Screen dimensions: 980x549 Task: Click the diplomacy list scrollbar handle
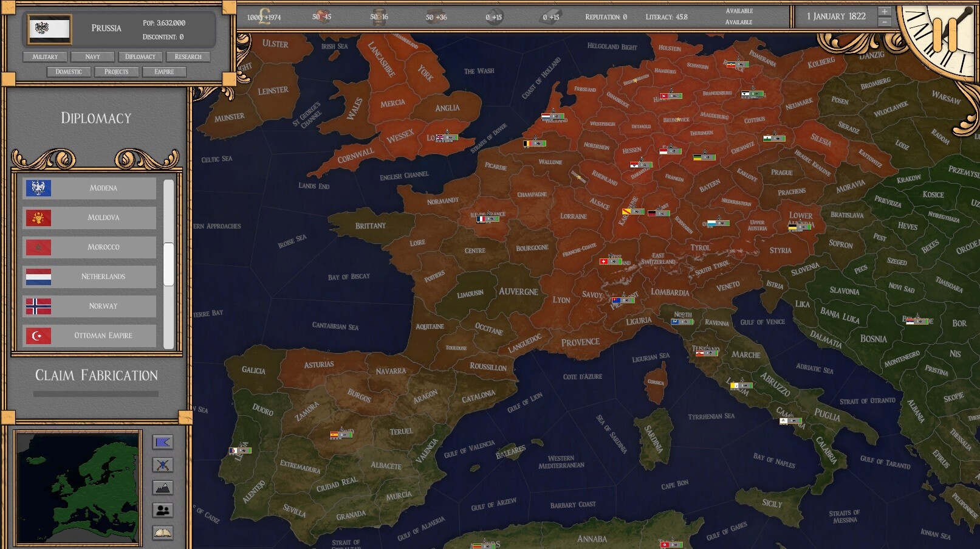[x=168, y=264]
